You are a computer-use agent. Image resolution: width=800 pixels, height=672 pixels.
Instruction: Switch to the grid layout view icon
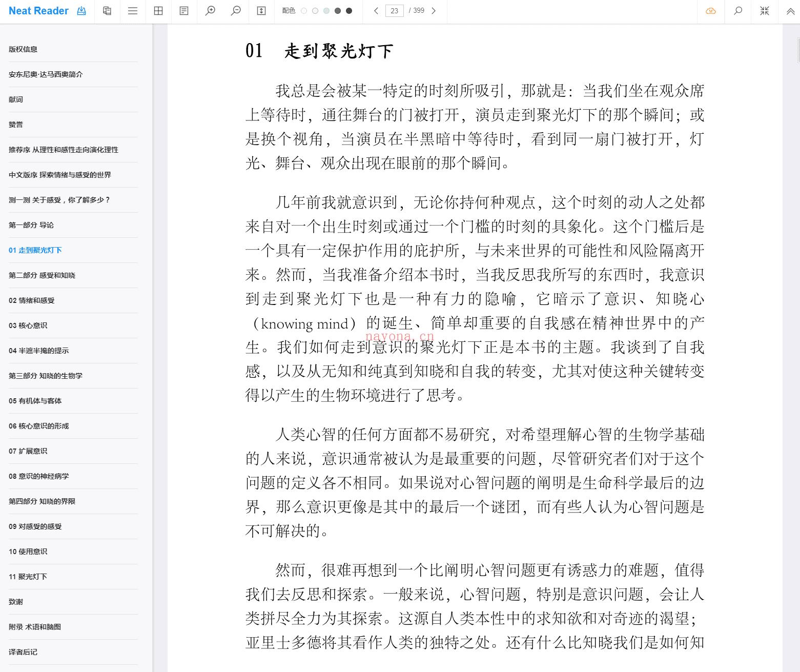[158, 11]
